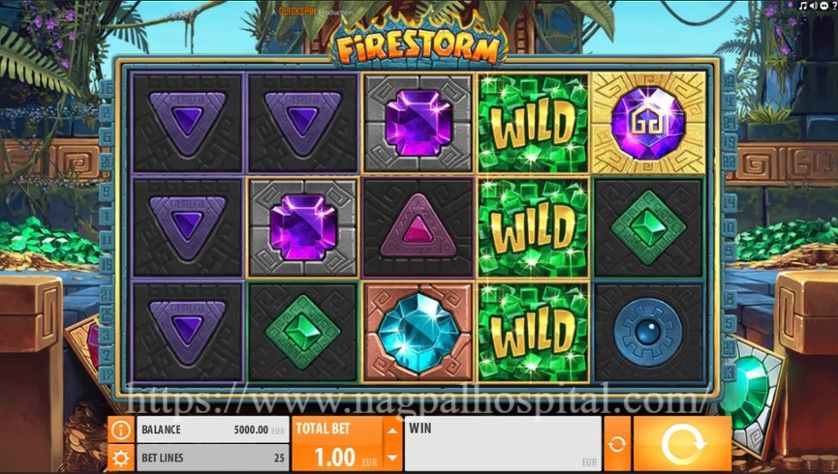Click the Balance display

[213, 430]
